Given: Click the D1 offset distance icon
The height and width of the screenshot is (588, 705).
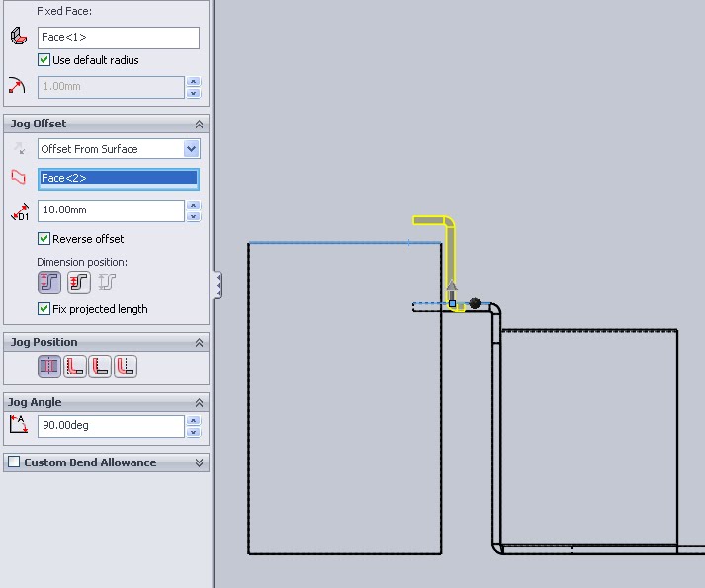Looking at the screenshot, I should coord(20,211).
